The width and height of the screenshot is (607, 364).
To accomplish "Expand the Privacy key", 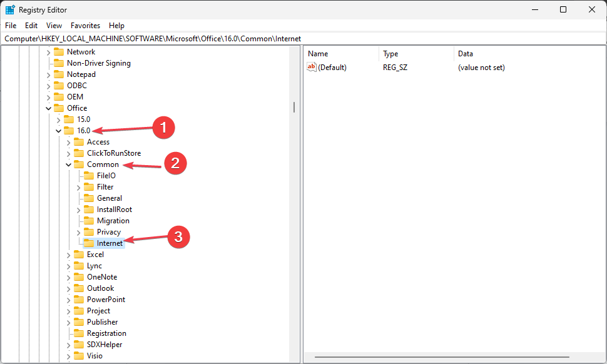I will pyautogui.click(x=79, y=232).
